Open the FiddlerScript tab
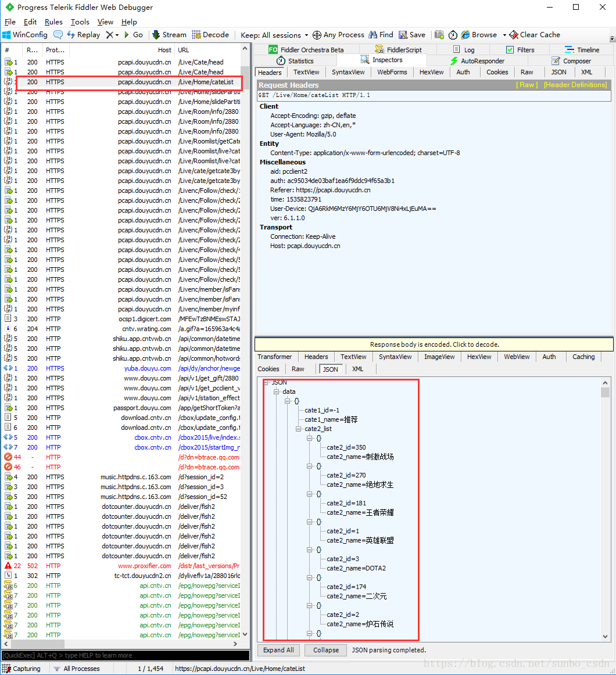The width and height of the screenshot is (616, 675). [x=399, y=50]
